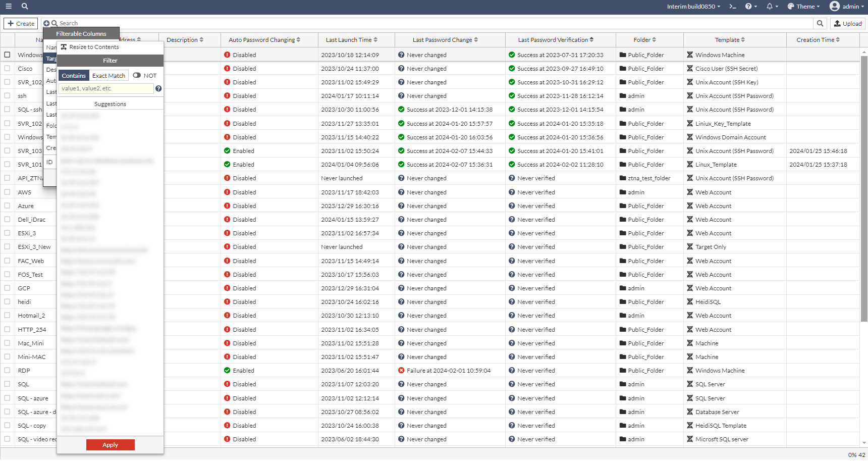Sort by Last Password Verification arrows
This screenshot has width=868, height=461.
tap(591, 40)
